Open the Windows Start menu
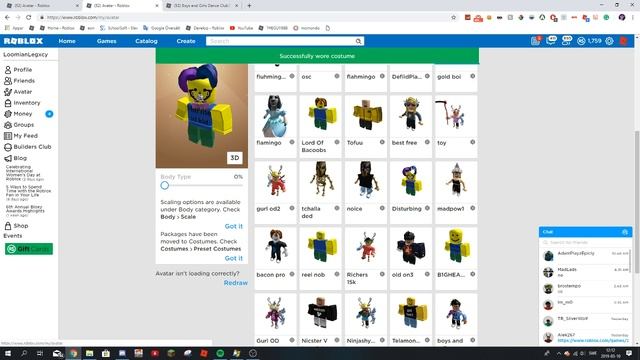 pos(7,353)
